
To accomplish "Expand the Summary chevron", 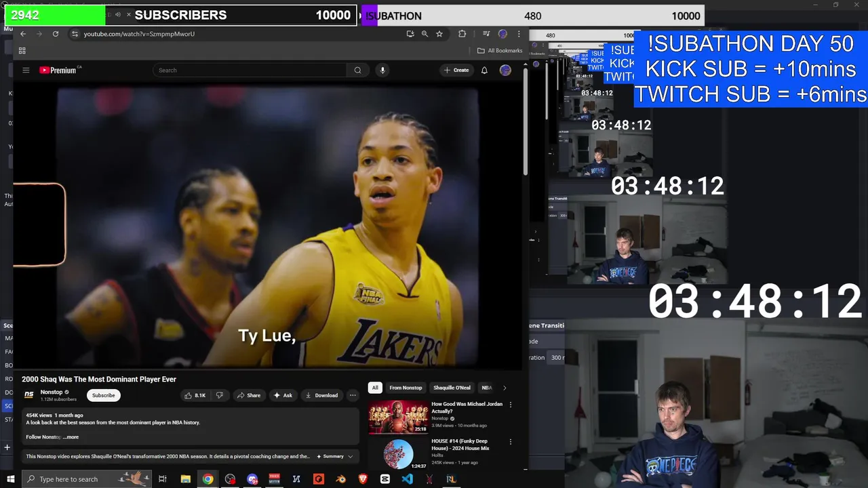I will [x=350, y=457].
